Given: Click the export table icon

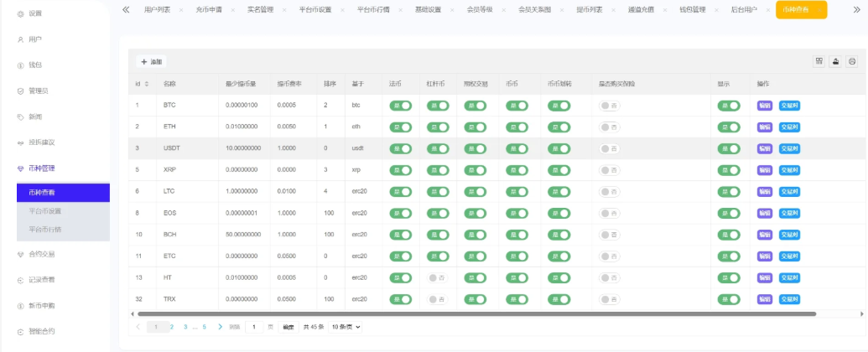Looking at the screenshot, I should pyautogui.click(x=835, y=61).
